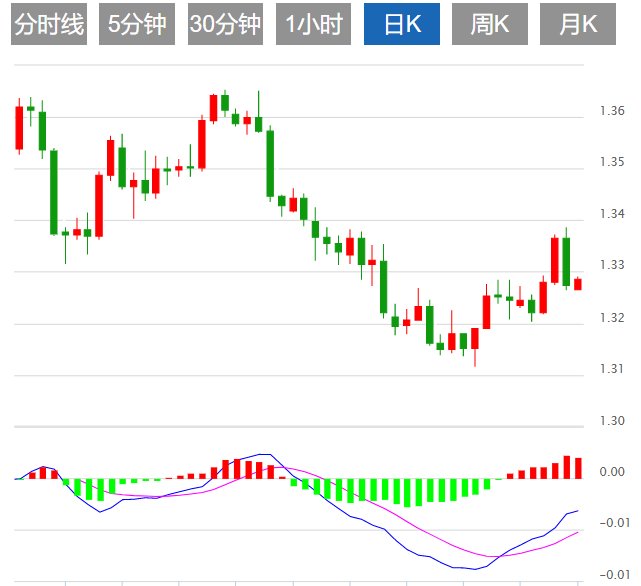
Task: Click the 1.34 price axis label
Action: 611,214
